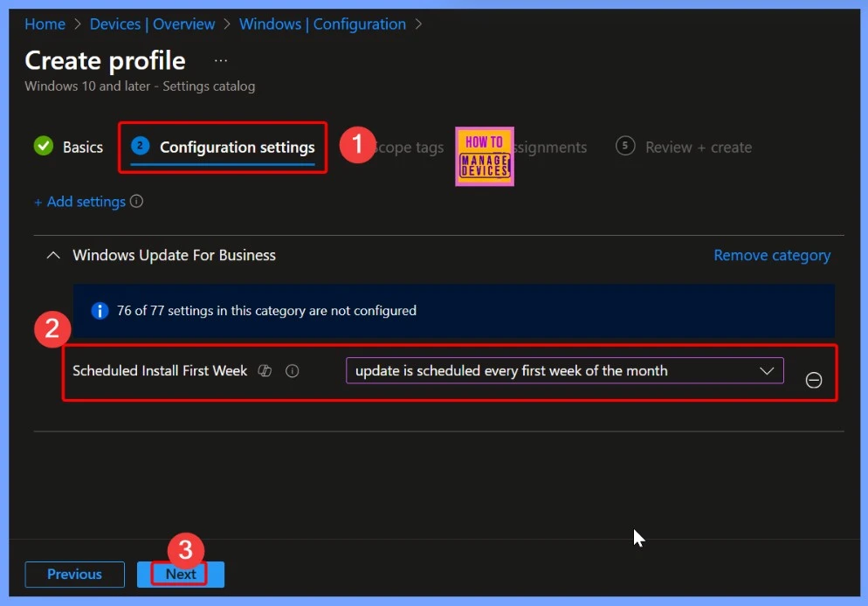Click Windows 10 and later subtitle text
This screenshot has height=606, width=868.
point(140,86)
